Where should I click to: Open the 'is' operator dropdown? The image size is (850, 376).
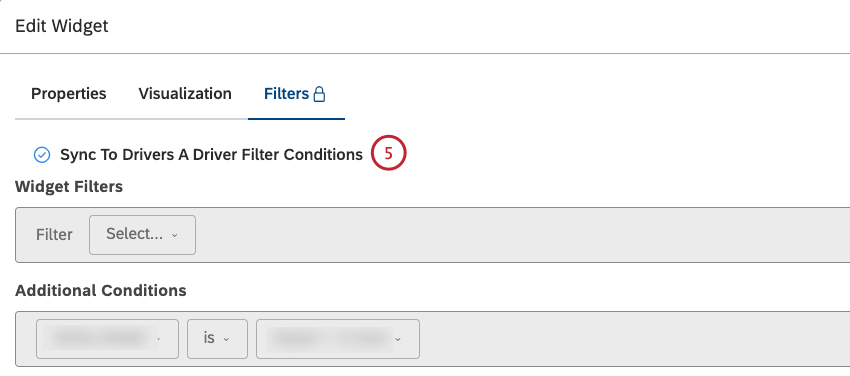coord(217,339)
